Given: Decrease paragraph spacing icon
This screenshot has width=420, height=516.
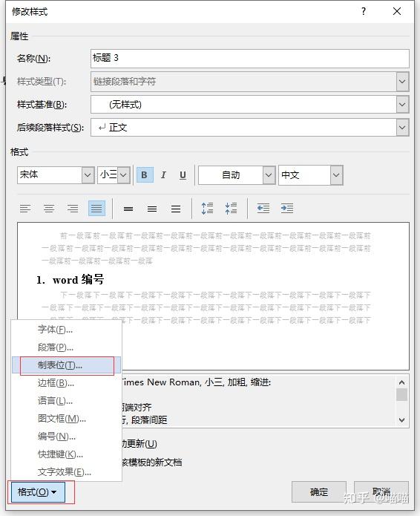Looking at the screenshot, I should 231,209.
